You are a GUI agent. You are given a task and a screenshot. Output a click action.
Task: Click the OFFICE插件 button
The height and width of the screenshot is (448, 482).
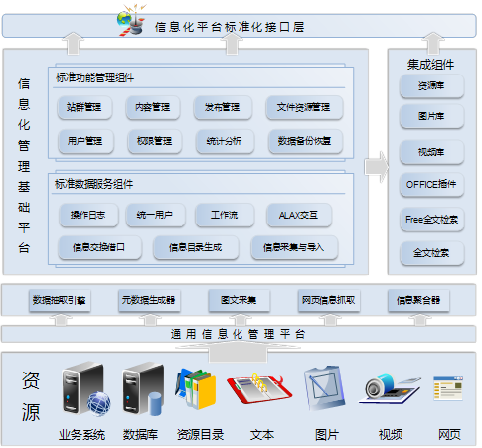(431, 184)
